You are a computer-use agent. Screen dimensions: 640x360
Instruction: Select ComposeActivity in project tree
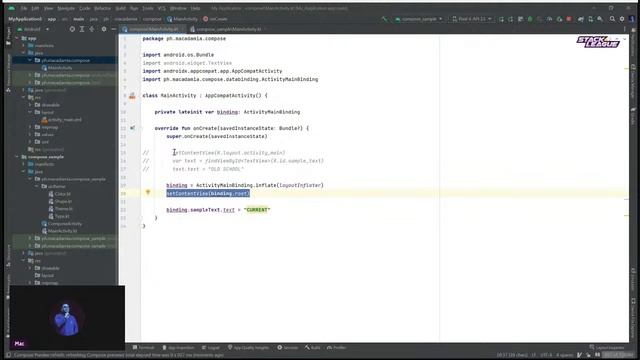pyautogui.click(x=62, y=223)
